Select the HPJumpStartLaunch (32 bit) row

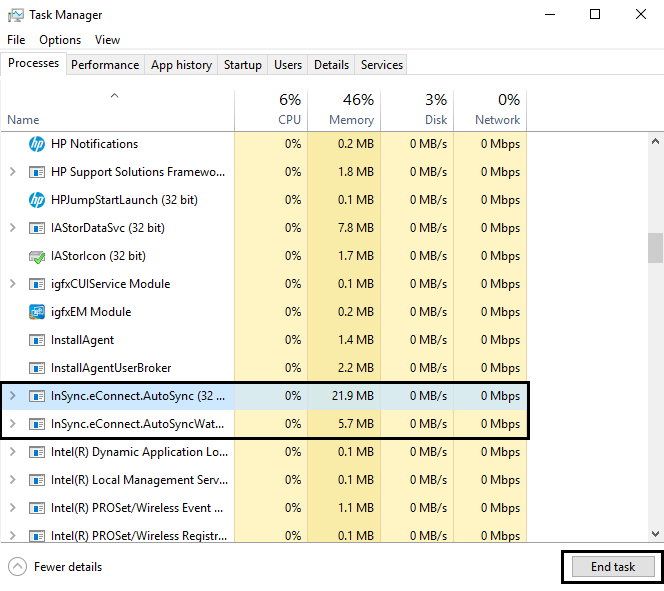(263, 200)
